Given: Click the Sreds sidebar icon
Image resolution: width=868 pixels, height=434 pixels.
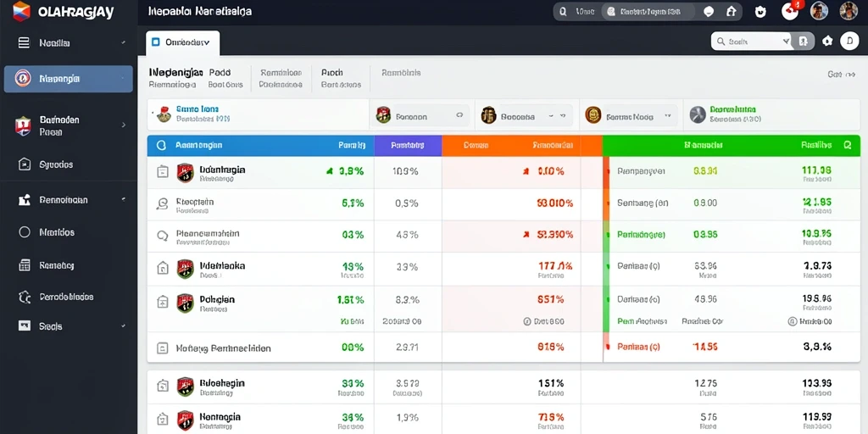Looking at the screenshot, I should click(25, 325).
